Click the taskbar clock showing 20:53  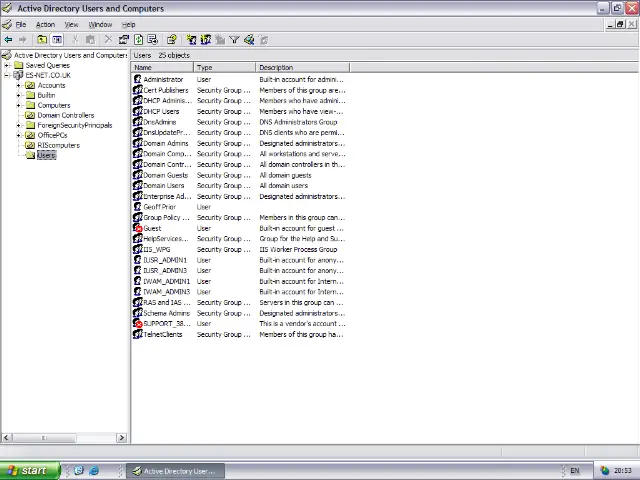[x=622, y=471]
